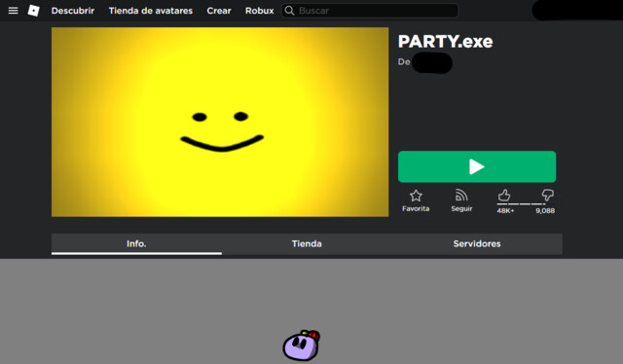Dislike the game with thumbs down
This screenshot has height=364, width=623.
coord(547,195)
